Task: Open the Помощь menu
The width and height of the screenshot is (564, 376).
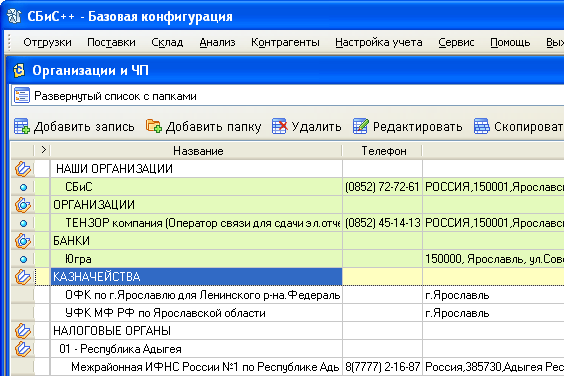Action: click(x=510, y=42)
